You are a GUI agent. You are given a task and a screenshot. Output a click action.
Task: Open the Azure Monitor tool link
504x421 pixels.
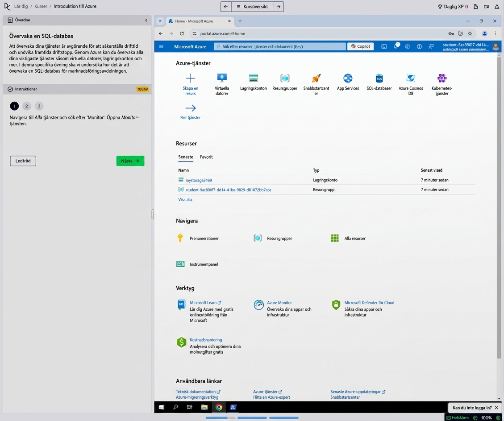[279, 302]
